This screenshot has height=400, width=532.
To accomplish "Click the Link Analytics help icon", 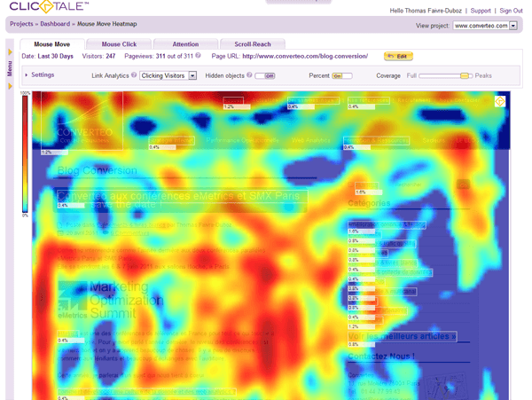I will pos(134,75).
